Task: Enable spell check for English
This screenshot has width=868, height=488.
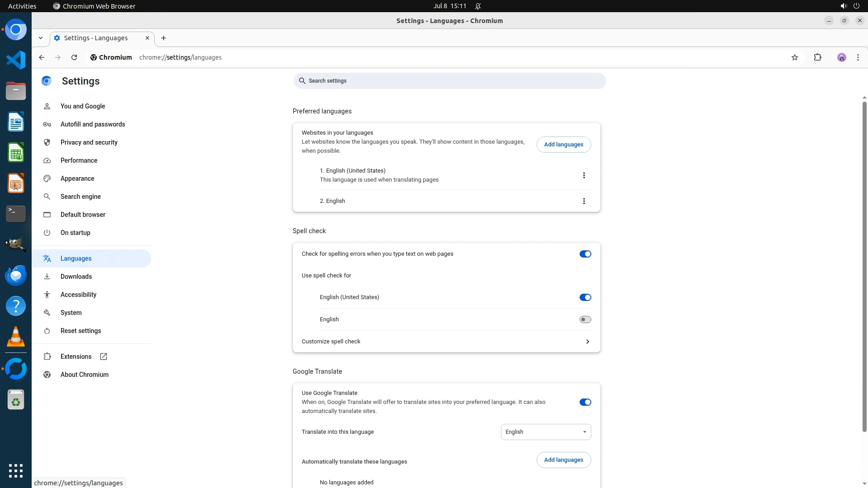Action: point(585,319)
